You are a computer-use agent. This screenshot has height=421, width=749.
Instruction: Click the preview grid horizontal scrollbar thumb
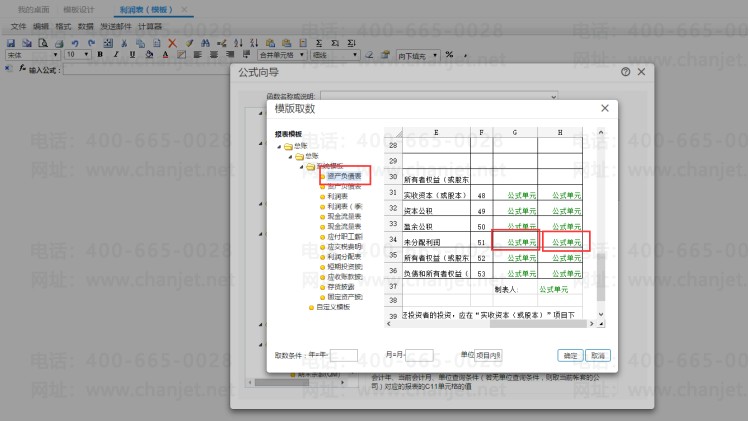click(538, 324)
